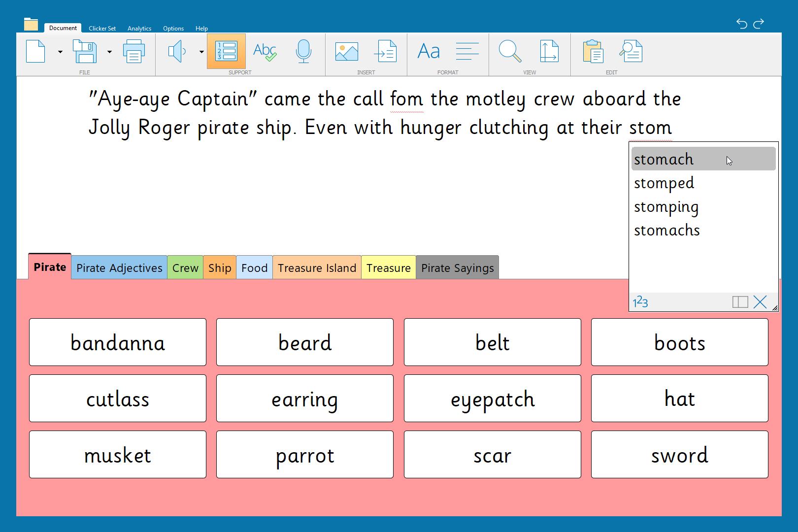The width and height of the screenshot is (798, 532).
Task: Open the spell check tool
Action: [265, 52]
